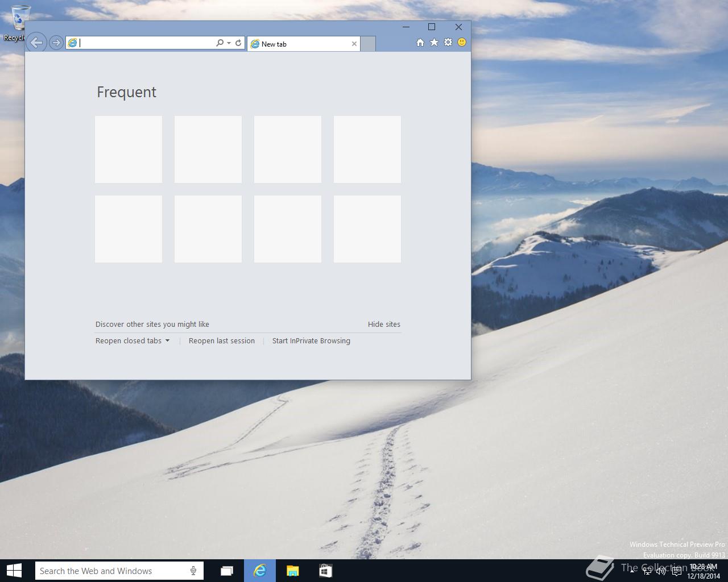Maximize the Internet Explorer window
Screen dimensions: 728x582
click(x=432, y=27)
